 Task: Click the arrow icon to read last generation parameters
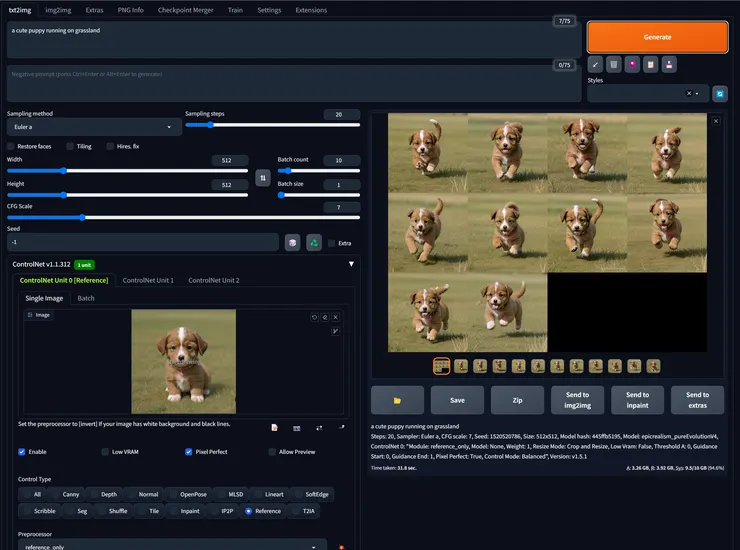pos(596,64)
